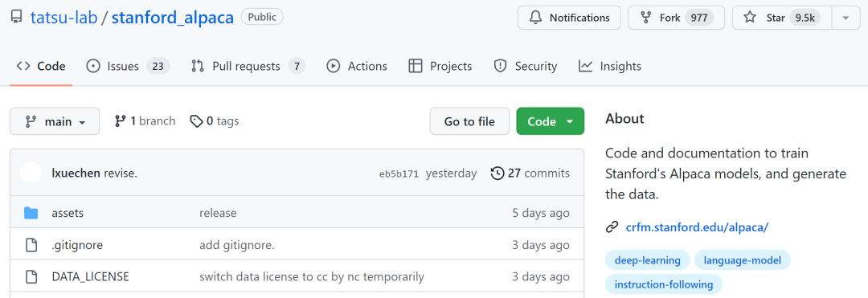Click the repository book icon
868x298 pixels.
[17, 18]
